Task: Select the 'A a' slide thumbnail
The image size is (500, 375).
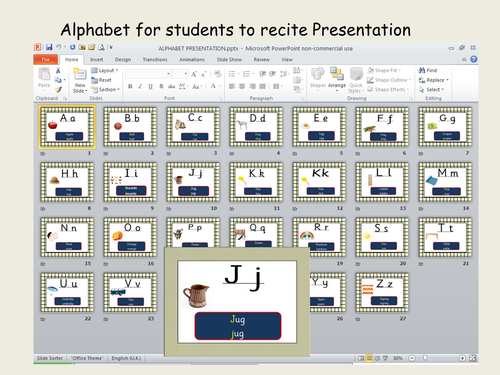Action: (67, 127)
